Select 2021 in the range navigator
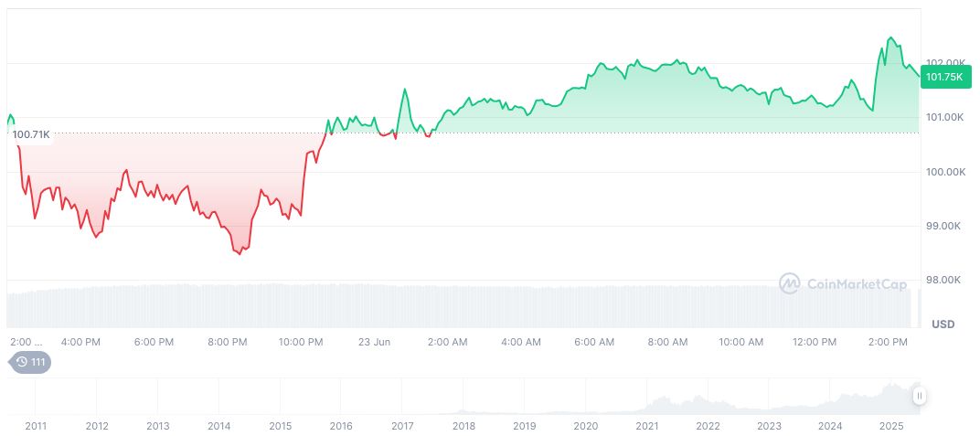 point(647,426)
